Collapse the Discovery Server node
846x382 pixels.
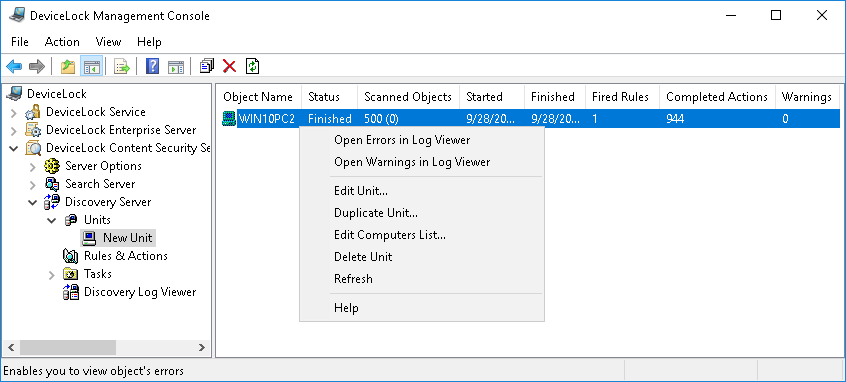coord(33,202)
